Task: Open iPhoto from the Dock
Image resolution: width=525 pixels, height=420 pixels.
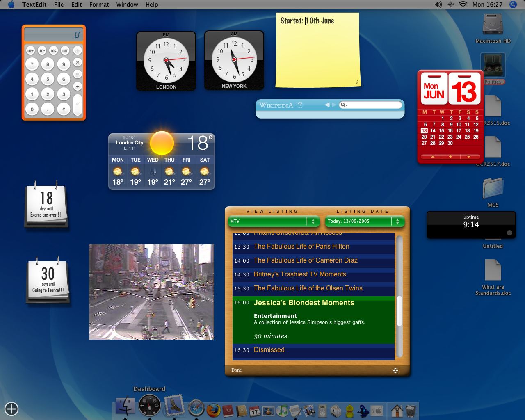Action: tap(309, 411)
